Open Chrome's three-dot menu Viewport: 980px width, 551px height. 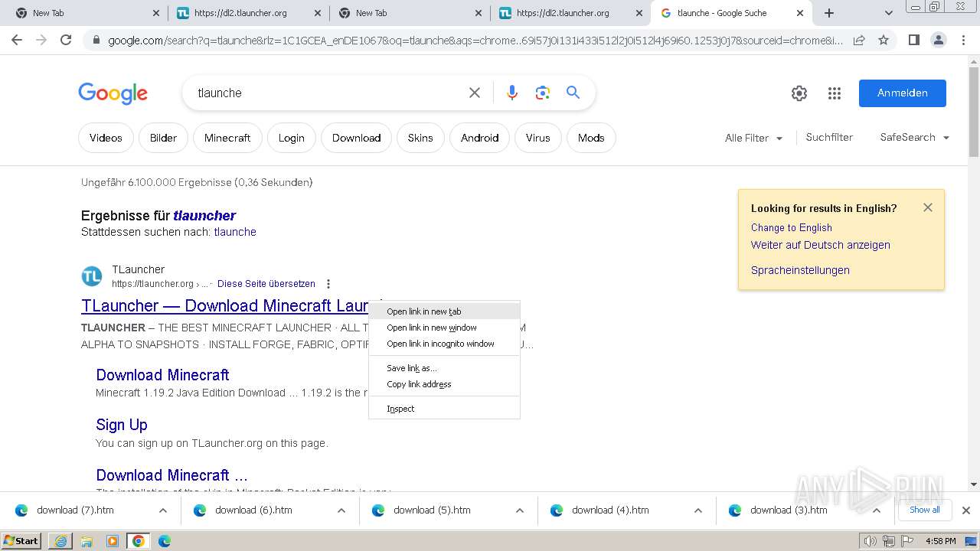click(x=963, y=40)
